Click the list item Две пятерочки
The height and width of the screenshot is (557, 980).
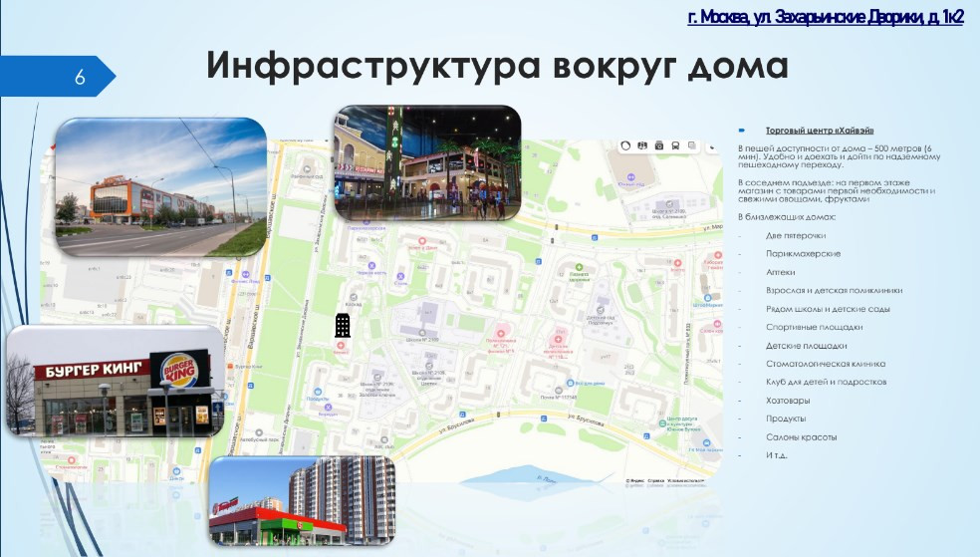click(796, 236)
